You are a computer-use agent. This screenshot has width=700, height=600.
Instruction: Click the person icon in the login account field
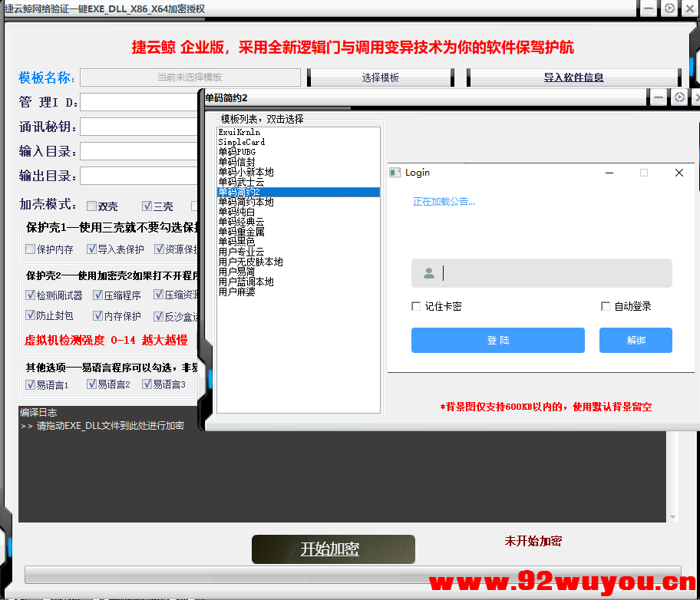pyautogui.click(x=429, y=273)
